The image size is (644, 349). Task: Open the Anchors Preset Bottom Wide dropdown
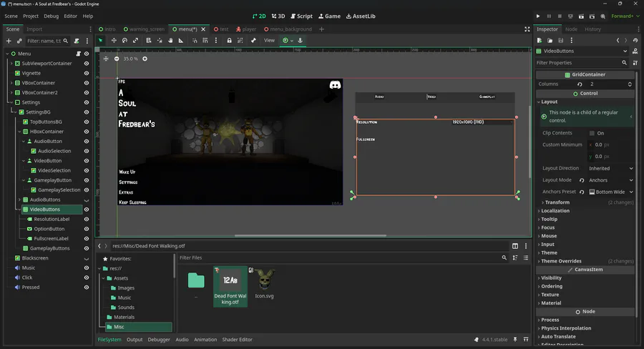(x=611, y=192)
